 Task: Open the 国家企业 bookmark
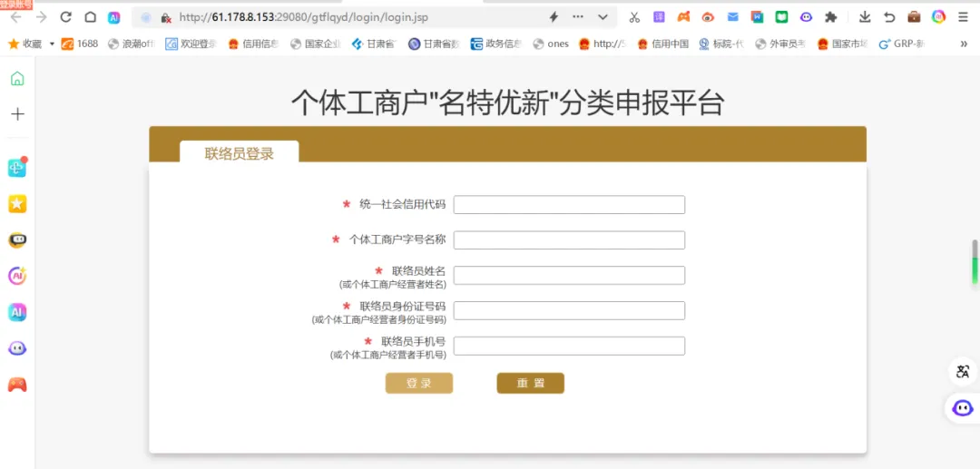(316, 44)
